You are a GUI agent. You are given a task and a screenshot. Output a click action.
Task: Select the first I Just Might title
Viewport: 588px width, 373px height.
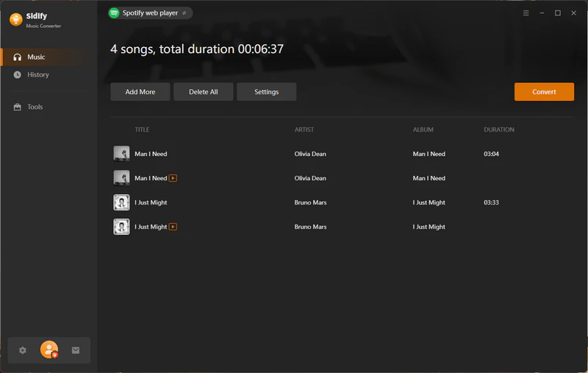pyautogui.click(x=151, y=202)
